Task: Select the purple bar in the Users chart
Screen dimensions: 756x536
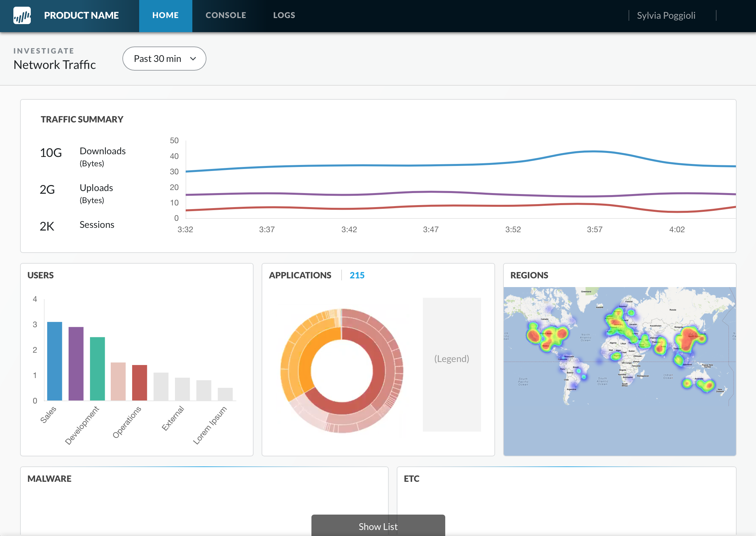Action: click(76, 364)
